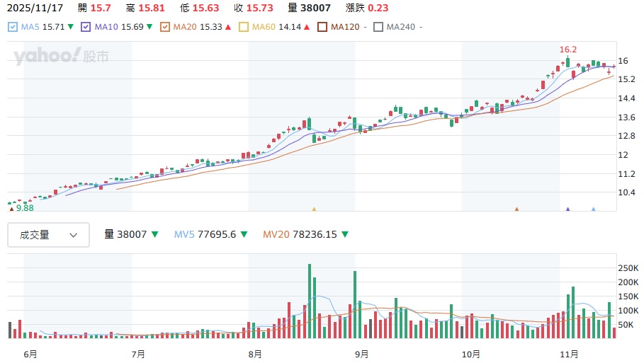This screenshot has height=363, width=644.
Task: Click the Yahoo 股市 watermark logo
Action: [62, 57]
